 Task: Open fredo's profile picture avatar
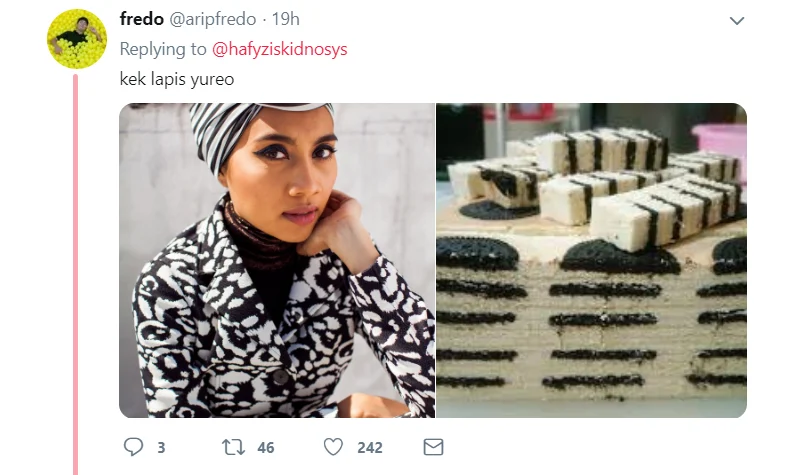[x=77, y=39]
